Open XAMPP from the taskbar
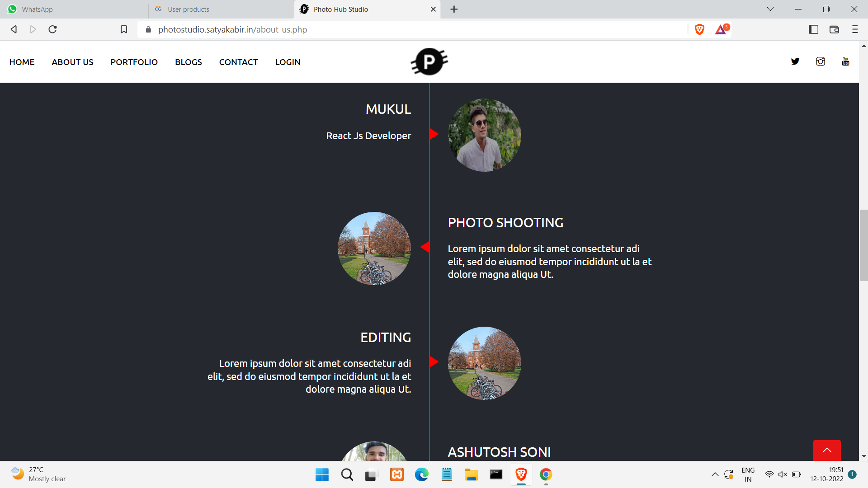 click(396, 474)
